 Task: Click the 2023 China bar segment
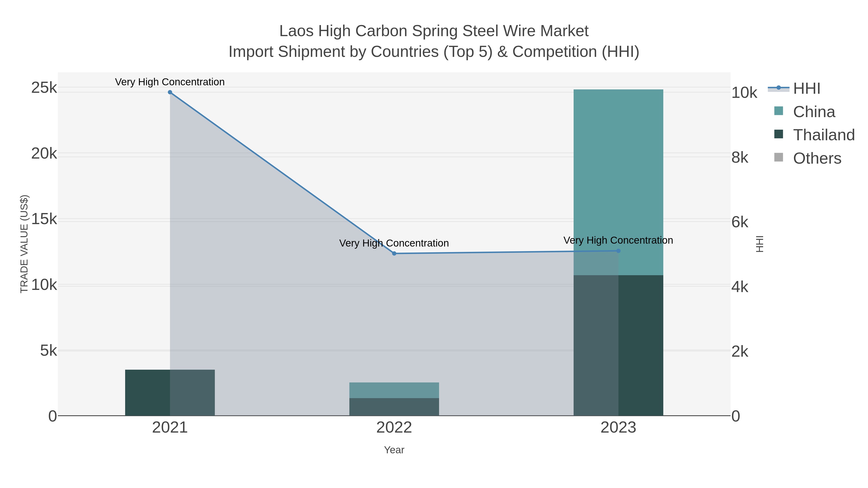tap(618, 182)
